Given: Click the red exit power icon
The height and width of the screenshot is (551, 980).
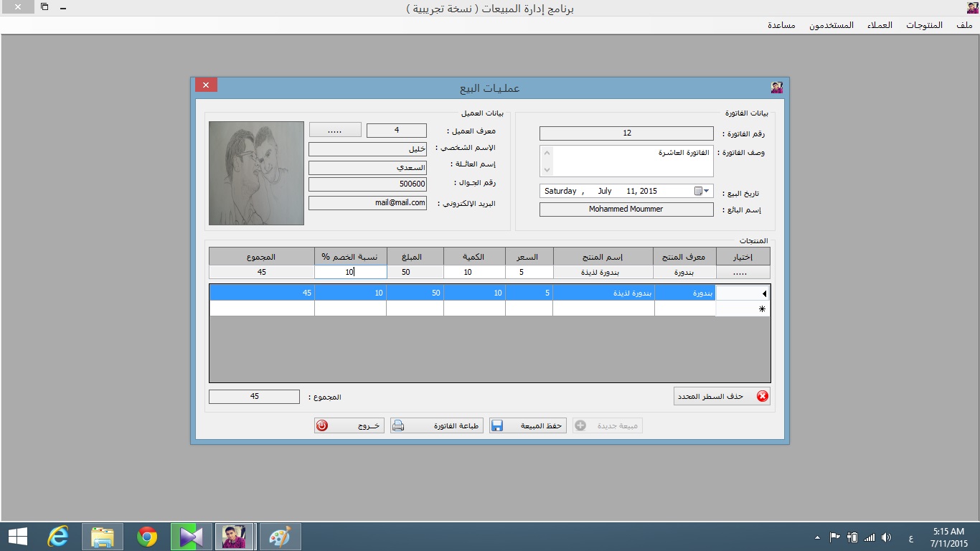Looking at the screenshot, I should (x=322, y=425).
